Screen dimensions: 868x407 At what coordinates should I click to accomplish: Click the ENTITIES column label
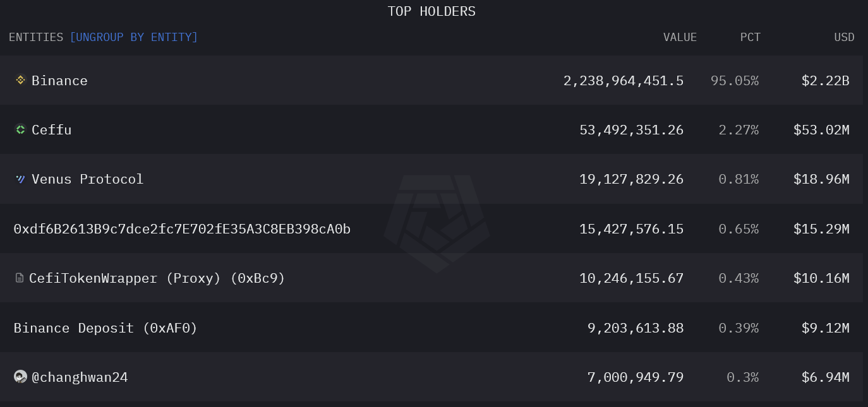click(x=36, y=37)
